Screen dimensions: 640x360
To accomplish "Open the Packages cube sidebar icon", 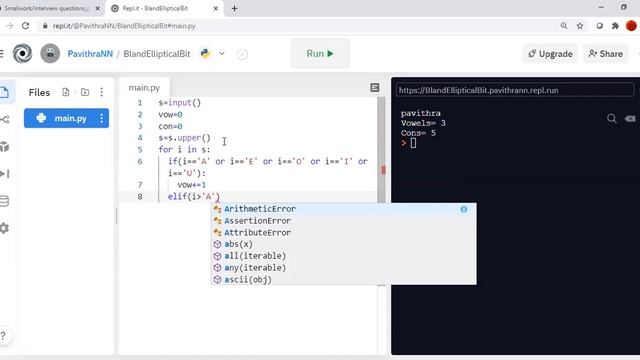I will 5,147.
